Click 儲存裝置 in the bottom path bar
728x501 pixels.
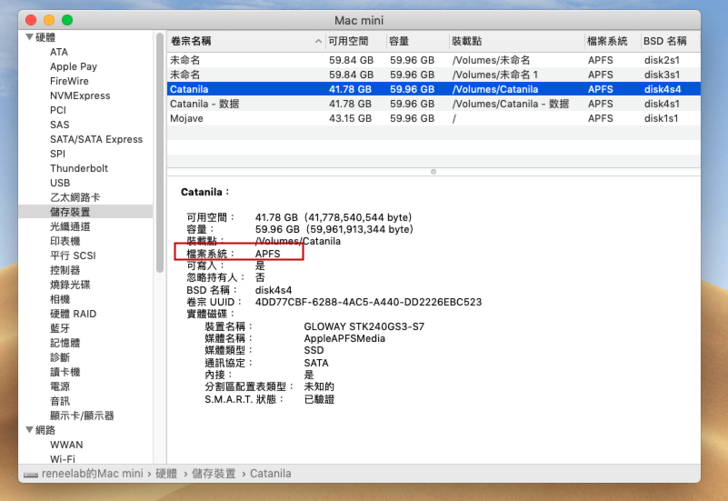tap(214, 474)
